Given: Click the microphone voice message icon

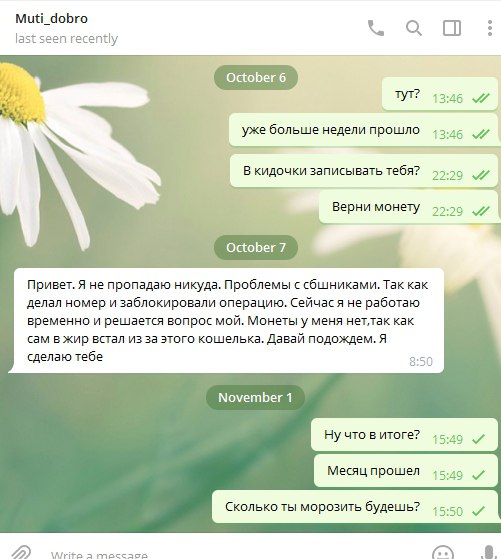Looking at the screenshot, I should (489, 553).
